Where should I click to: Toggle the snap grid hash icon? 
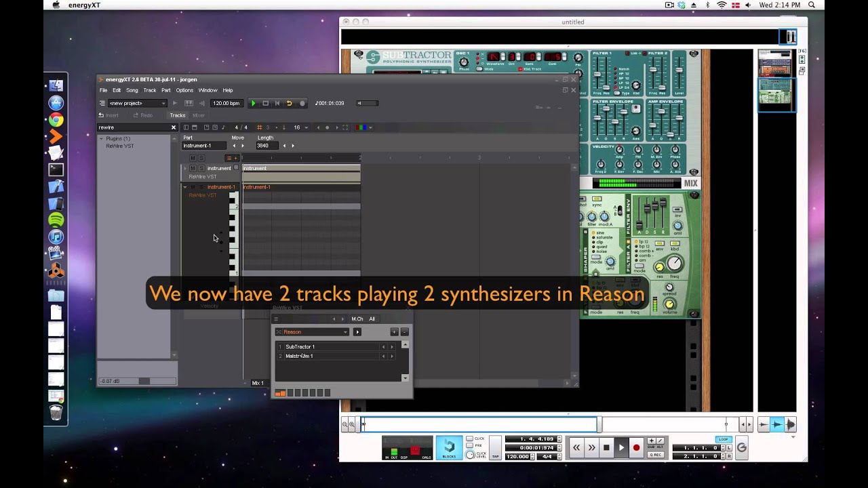[259, 127]
